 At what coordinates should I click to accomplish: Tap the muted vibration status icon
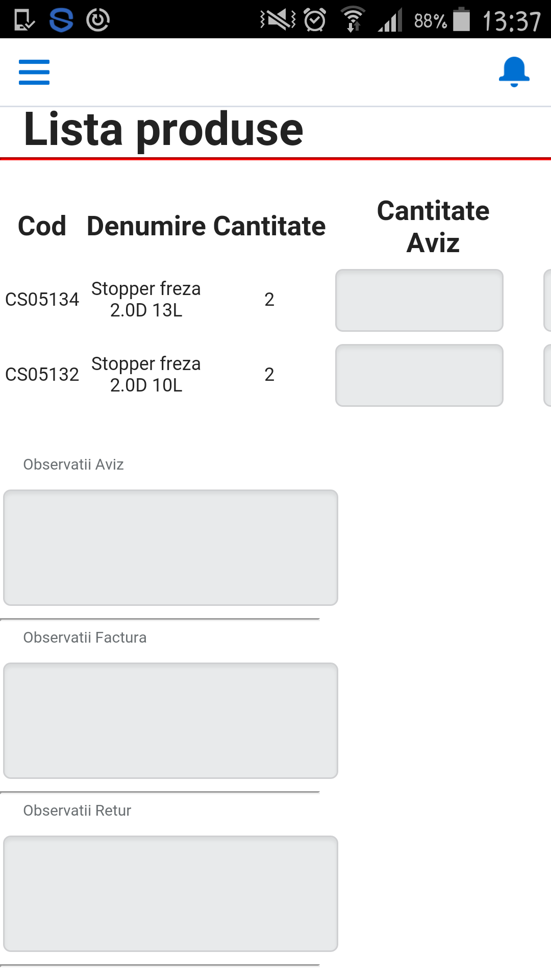[x=278, y=20]
